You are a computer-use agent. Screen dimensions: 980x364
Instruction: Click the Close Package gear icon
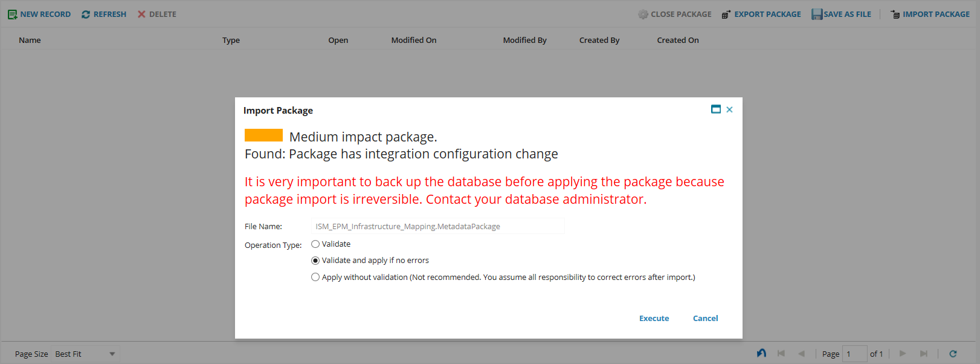pyautogui.click(x=643, y=15)
